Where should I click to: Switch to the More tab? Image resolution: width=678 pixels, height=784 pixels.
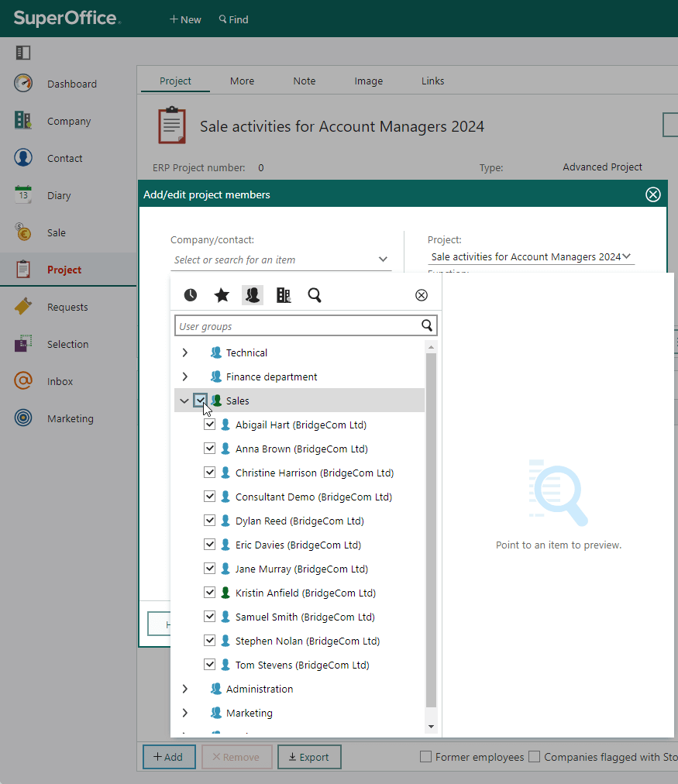[242, 81]
